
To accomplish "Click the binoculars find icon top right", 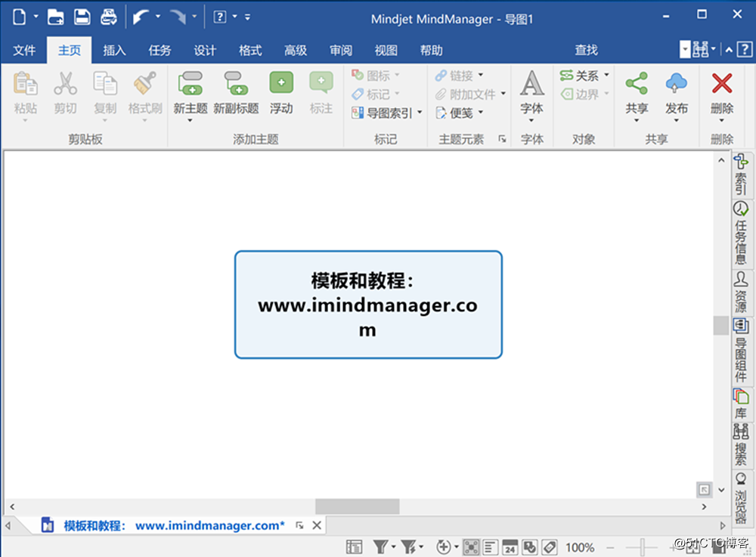I will (x=700, y=49).
